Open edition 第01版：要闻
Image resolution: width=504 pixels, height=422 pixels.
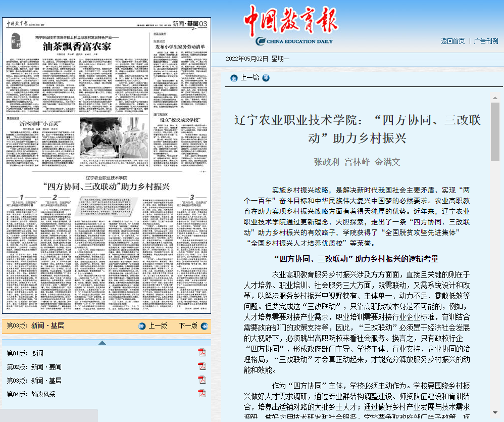[25, 353]
